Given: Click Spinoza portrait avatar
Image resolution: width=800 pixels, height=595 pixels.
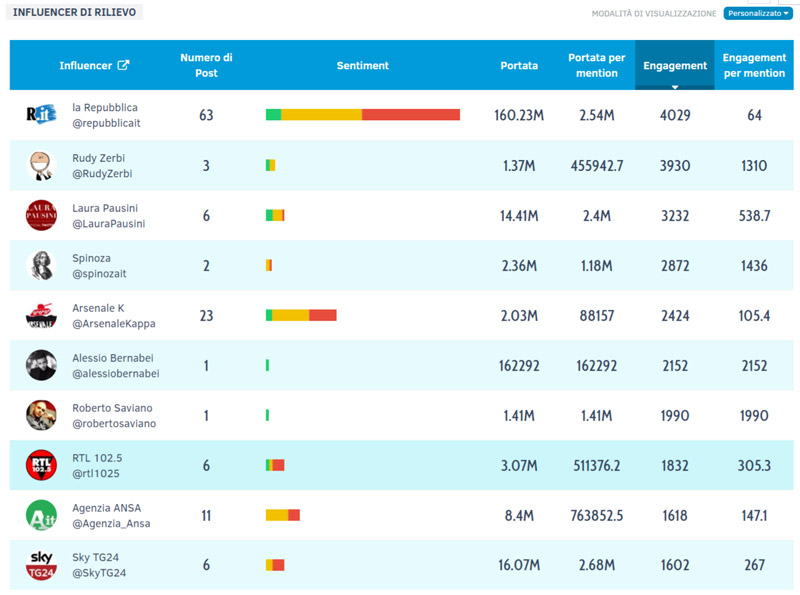Looking at the screenshot, I should pyautogui.click(x=41, y=265).
